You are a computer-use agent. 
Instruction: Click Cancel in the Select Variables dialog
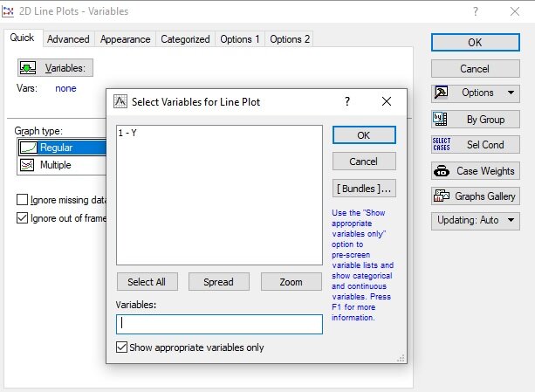364,161
